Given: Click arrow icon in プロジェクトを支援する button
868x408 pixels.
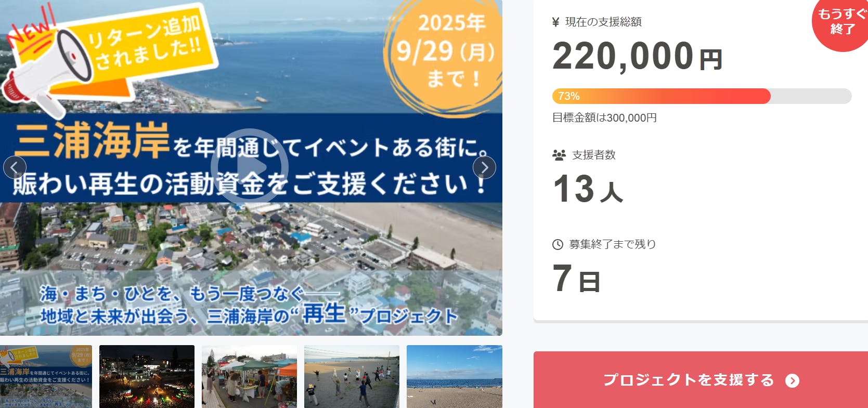Looking at the screenshot, I should click(x=792, y=380).
